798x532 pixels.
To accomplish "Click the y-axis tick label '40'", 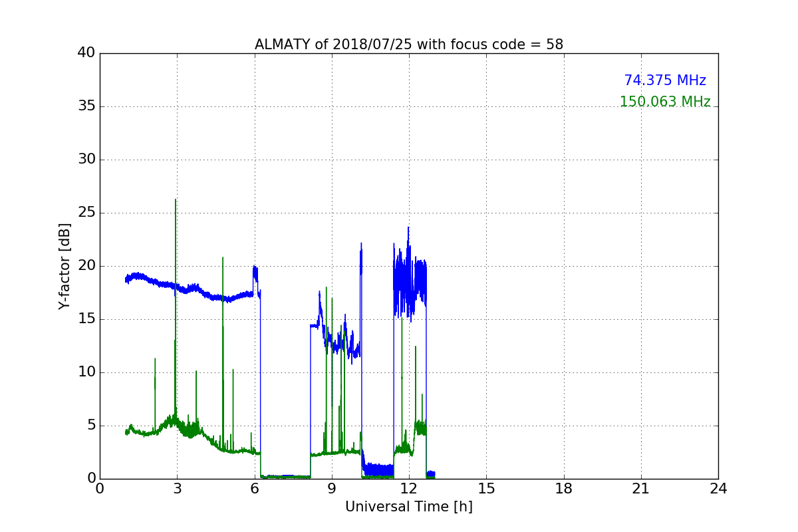I will pos(86,53).
